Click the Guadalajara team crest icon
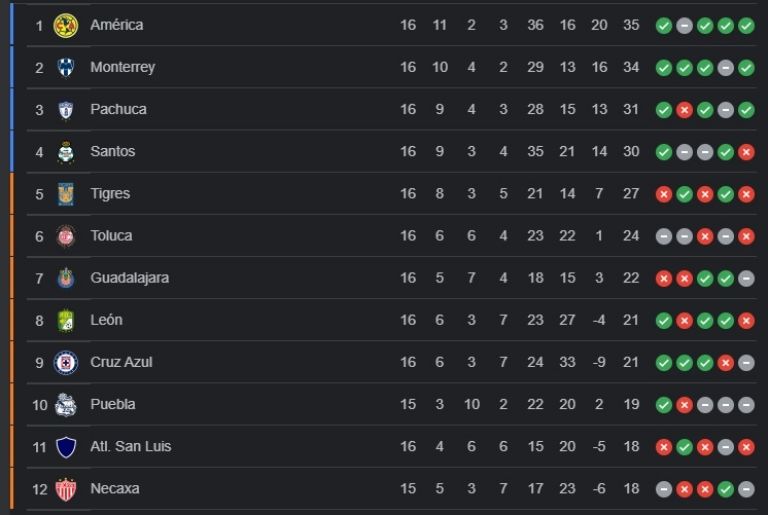 pos(66,278)
